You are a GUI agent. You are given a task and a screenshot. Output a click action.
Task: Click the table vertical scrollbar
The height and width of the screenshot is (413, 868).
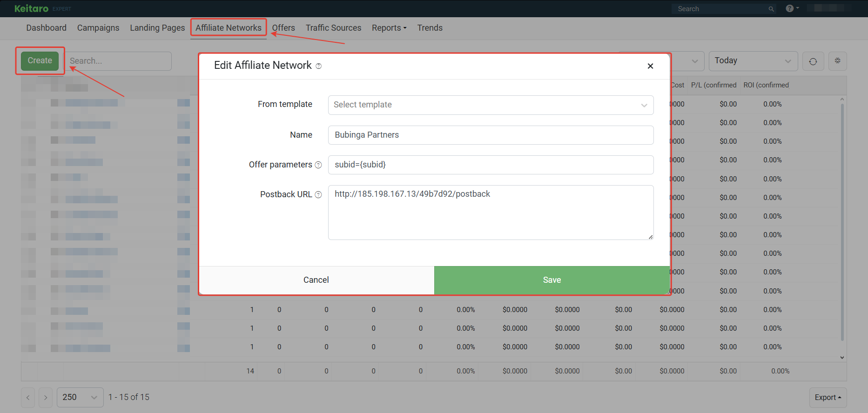point(842,222)
